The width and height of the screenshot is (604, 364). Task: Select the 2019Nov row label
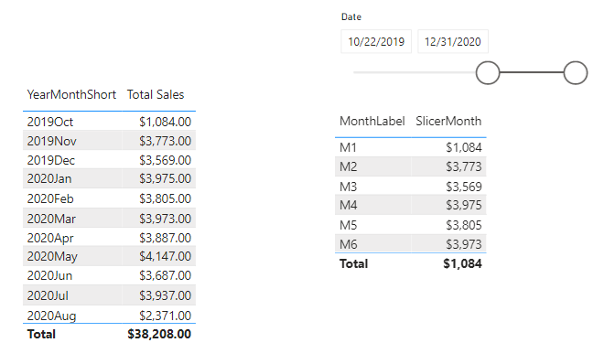point(51,141)
